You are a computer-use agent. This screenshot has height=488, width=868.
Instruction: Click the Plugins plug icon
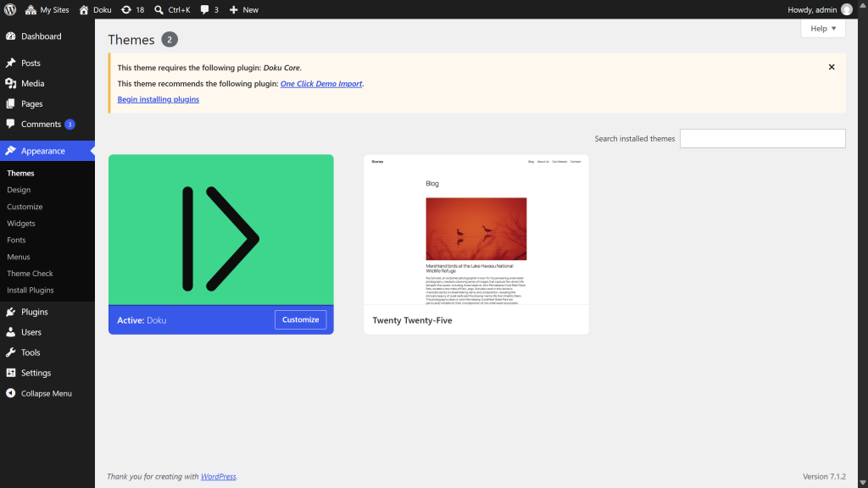point(10,312)
